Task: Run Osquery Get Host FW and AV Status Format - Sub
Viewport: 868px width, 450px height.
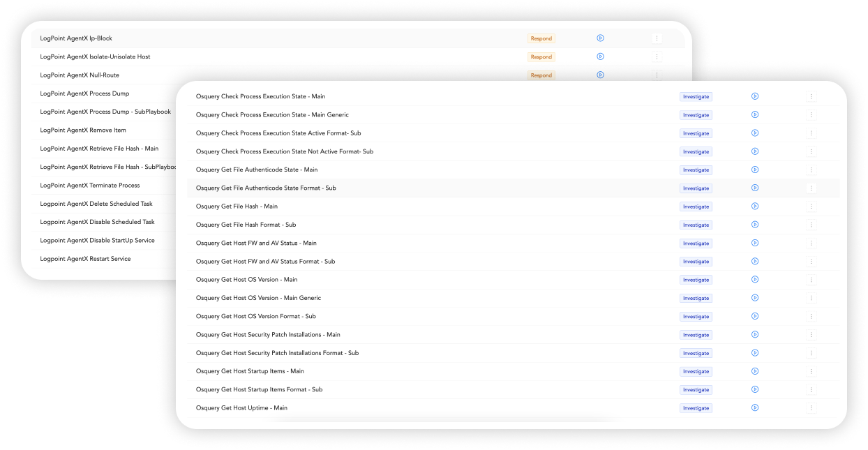Action: click(x=755, y=261)
